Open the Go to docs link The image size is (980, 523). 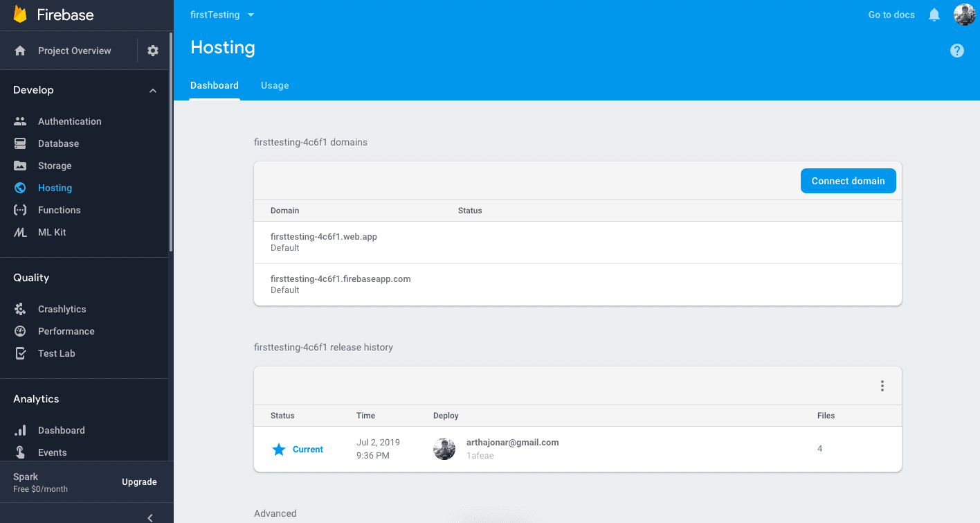point(891,15)
